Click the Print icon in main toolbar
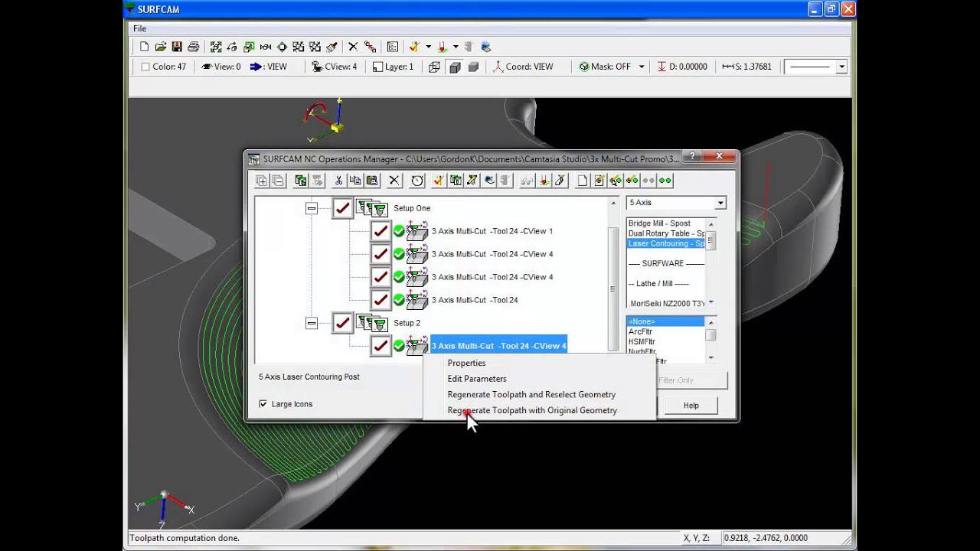Image resolution: width=980 pixels, height=551 pixels. [193, 47]
